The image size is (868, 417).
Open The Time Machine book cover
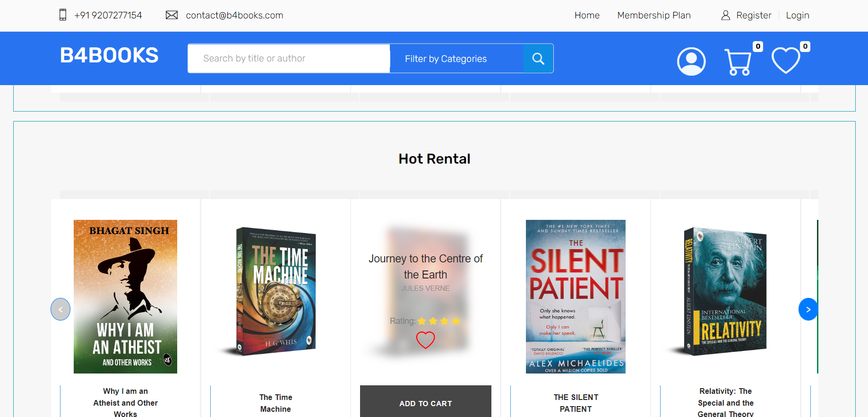(x=275, y=291)
